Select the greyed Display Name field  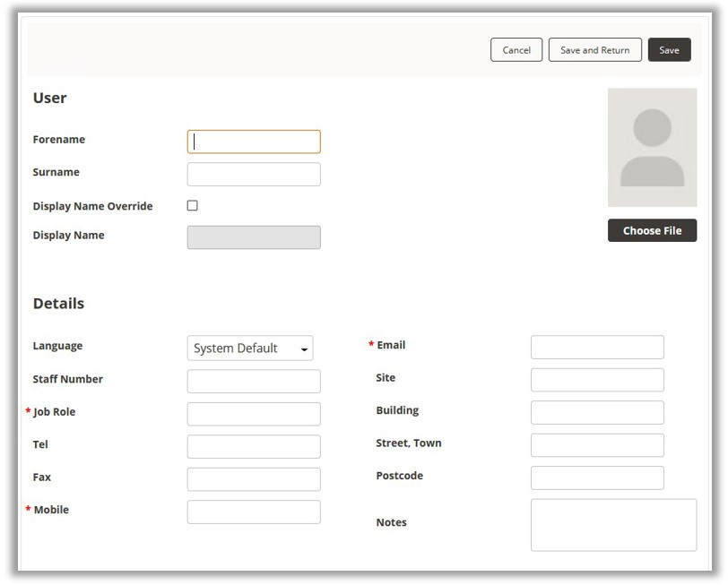click(254, 237)
